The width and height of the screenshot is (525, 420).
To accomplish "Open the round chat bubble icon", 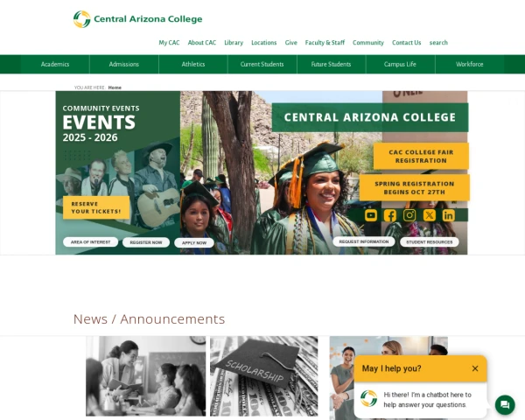I will pyautogui.click(x=505, y=404).
